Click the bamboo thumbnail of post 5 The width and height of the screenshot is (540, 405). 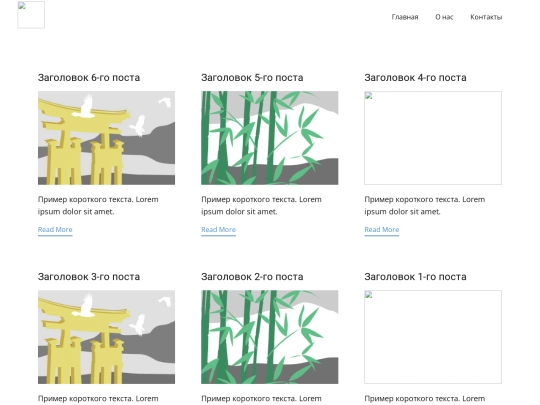click(x=270, y=138)
